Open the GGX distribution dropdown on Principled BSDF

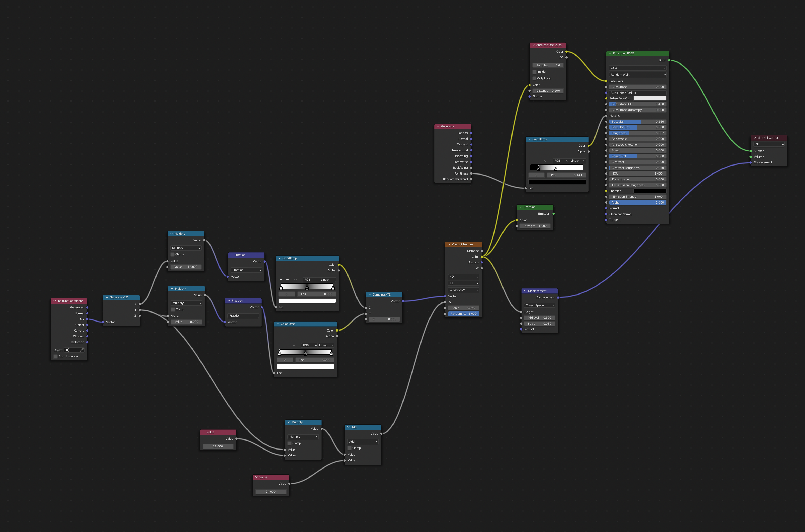pyautogui.click(x=637, y=68)
